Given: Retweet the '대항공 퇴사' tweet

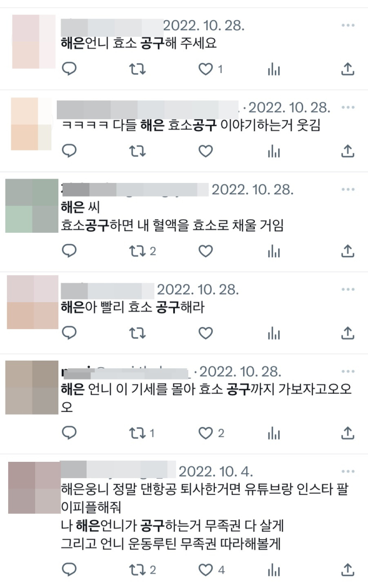Looking at the screenshot, I should pos(137,570).
